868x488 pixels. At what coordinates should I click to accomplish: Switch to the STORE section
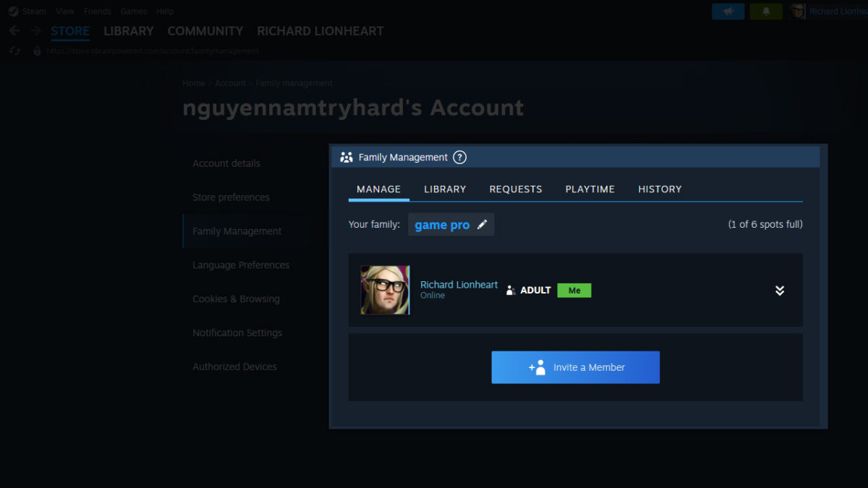coord(70,31)
